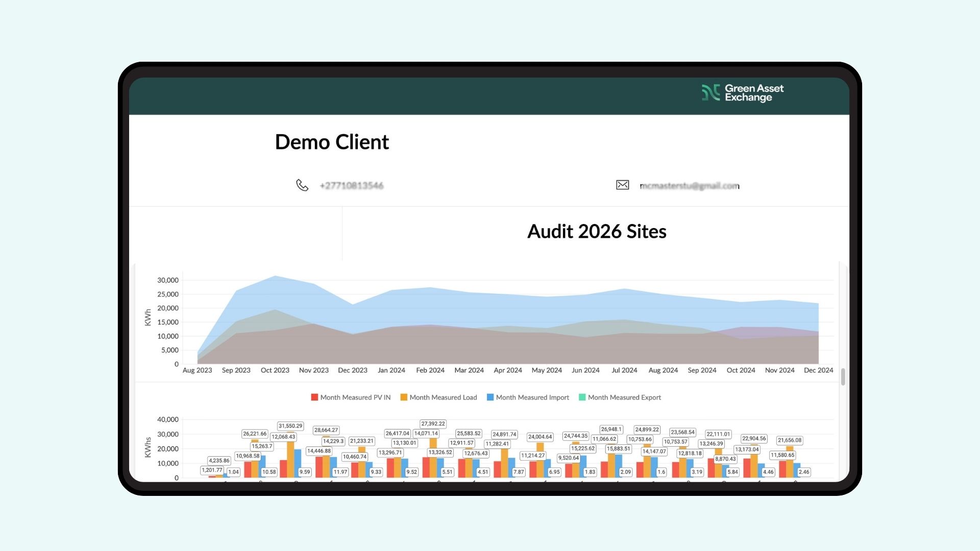
Task: Click the Green Asset Exchange logo mark
Action: (x=710, y=93)
